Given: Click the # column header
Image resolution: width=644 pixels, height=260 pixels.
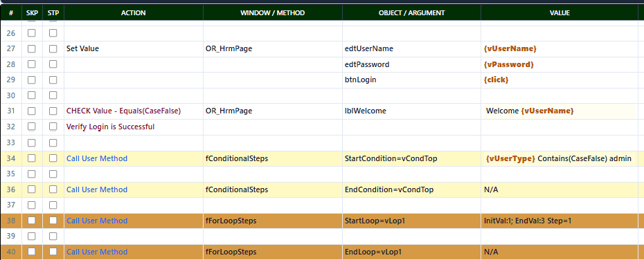Looking at the screenshot, I should pos(11,12).
